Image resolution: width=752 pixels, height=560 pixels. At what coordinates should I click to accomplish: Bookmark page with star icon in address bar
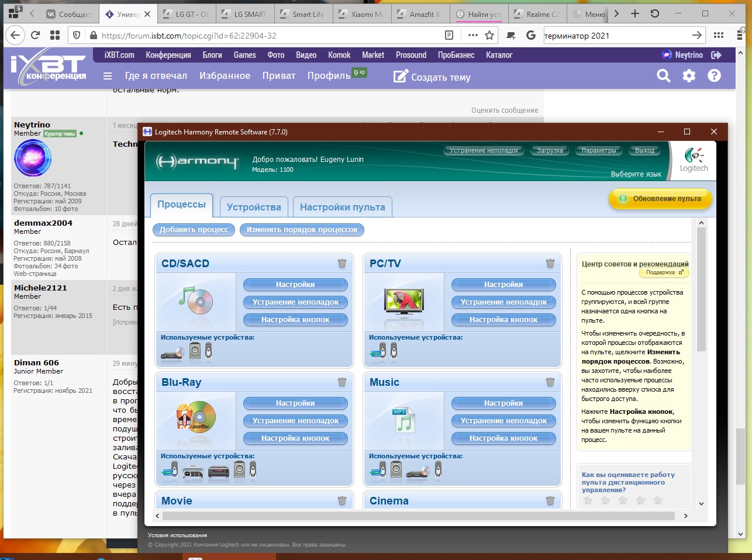(x=489, y=36)
